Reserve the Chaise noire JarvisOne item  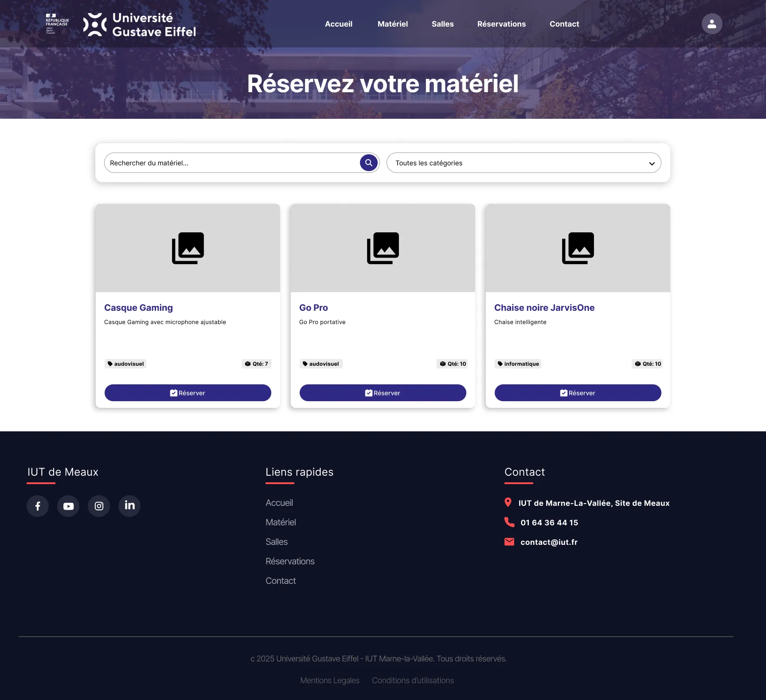point(578,393)
